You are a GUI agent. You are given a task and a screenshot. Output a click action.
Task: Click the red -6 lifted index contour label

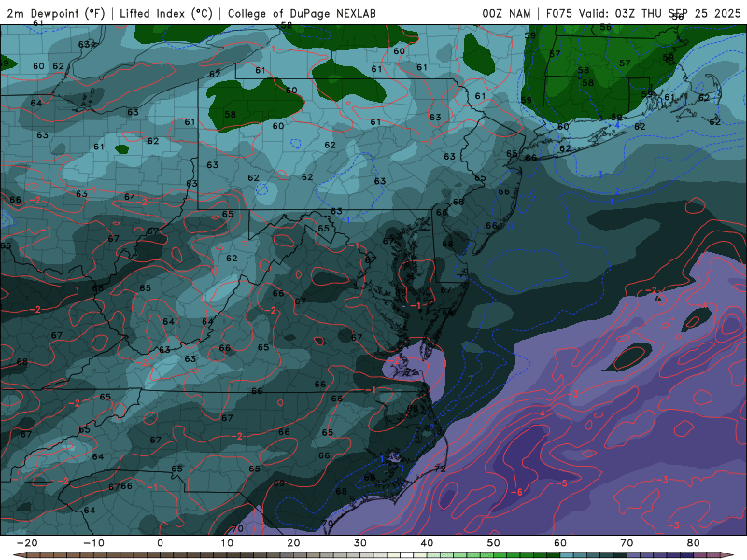point(517,492)
